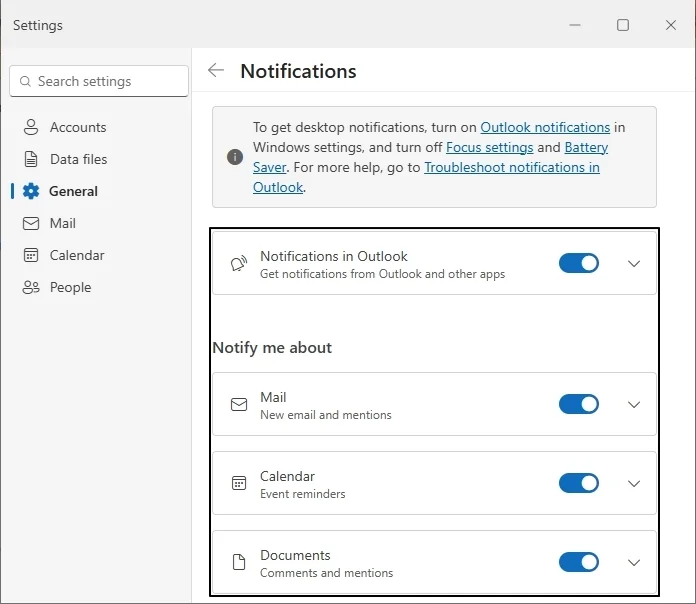
Task: Open the Accounts settings section
Action: point(78,127)
